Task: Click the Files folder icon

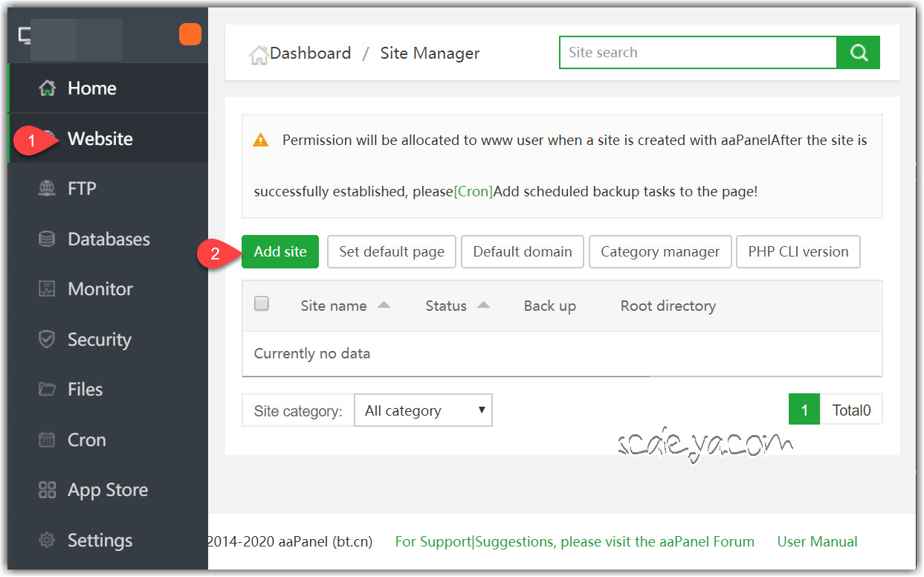Action: [x=47, y=390]
